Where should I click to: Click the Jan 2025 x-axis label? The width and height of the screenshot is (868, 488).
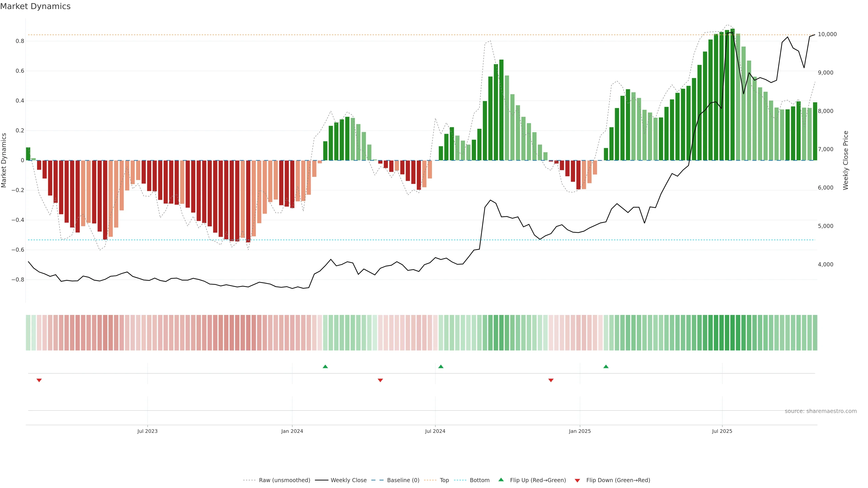click(580, 431)
